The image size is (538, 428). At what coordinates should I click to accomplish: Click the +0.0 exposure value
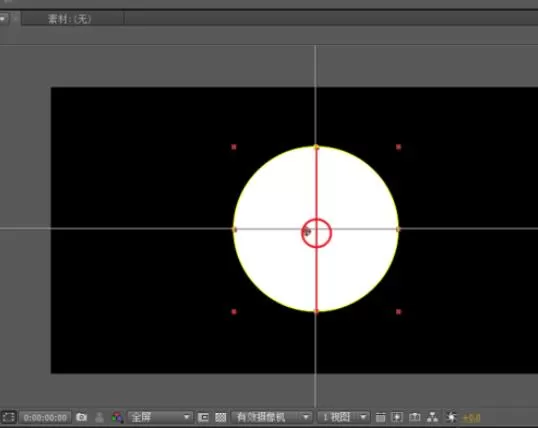pos(471,418)
